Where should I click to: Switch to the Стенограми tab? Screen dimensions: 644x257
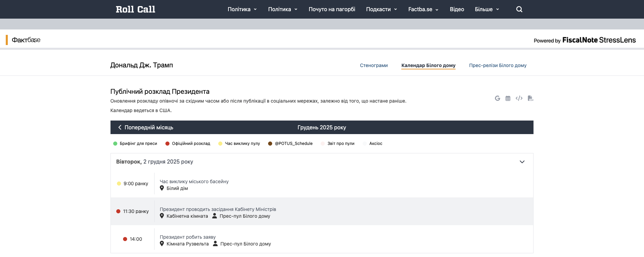[374, 65]
